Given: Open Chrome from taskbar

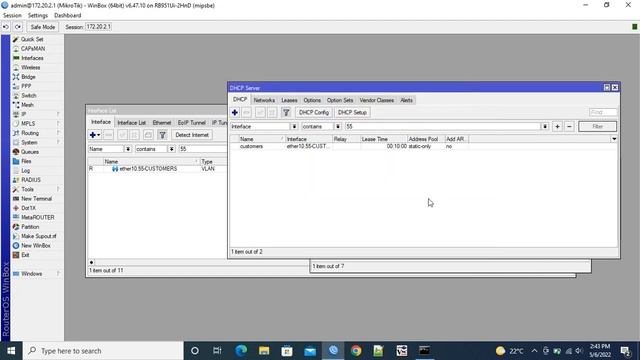Looking at the screenshot, I should click(356, 351).
